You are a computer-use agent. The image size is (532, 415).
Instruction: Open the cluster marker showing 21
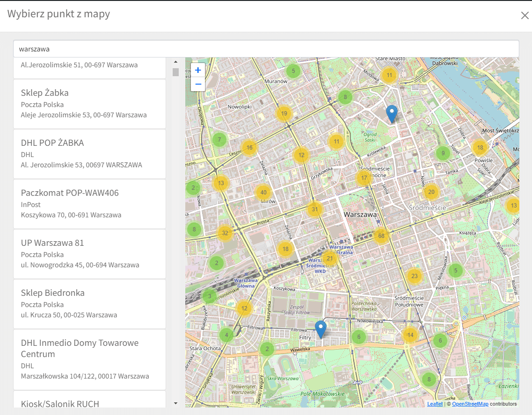(330, 258)
